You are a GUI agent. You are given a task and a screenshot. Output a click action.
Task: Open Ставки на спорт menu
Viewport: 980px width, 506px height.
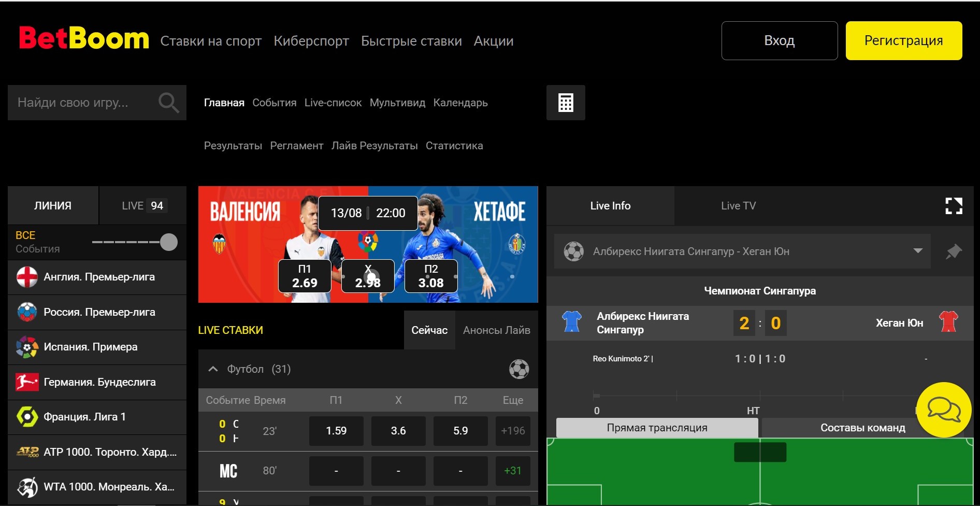[x=211, y=41]
